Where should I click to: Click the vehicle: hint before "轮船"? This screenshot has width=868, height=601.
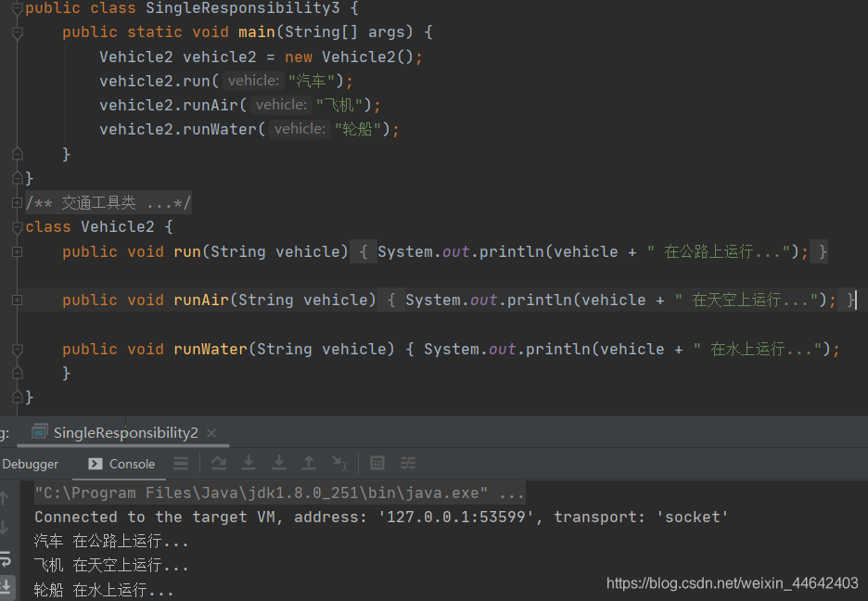[300, 129]
